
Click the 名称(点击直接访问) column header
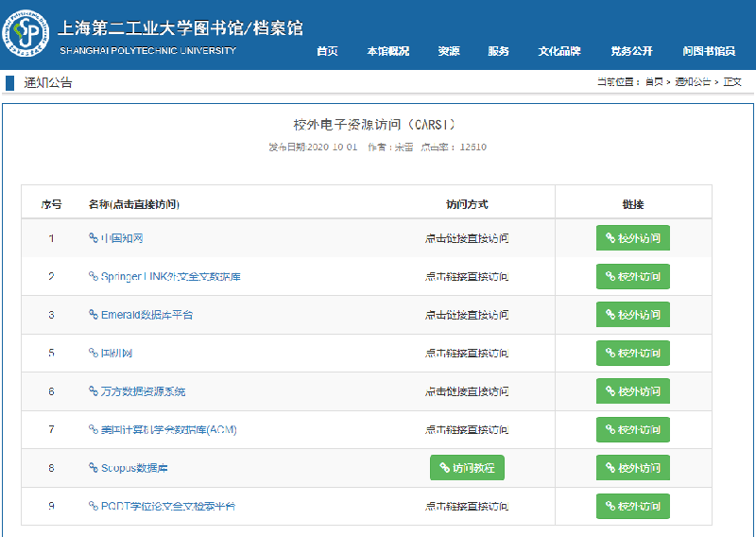click(134, 204)
